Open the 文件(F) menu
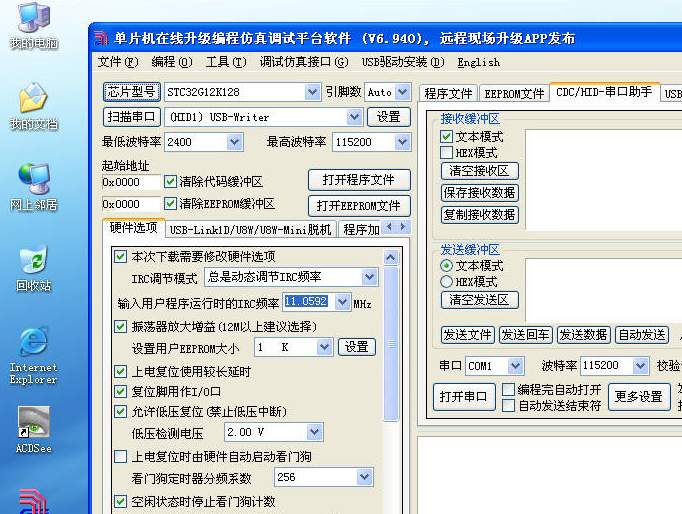 pyautogui.click(x=117, y=62)
